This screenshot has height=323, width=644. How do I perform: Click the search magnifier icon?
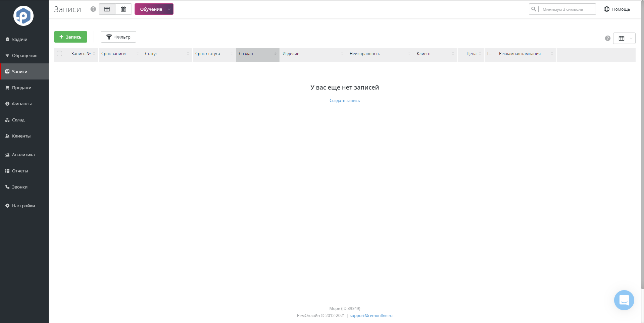[x=534, y=9]
